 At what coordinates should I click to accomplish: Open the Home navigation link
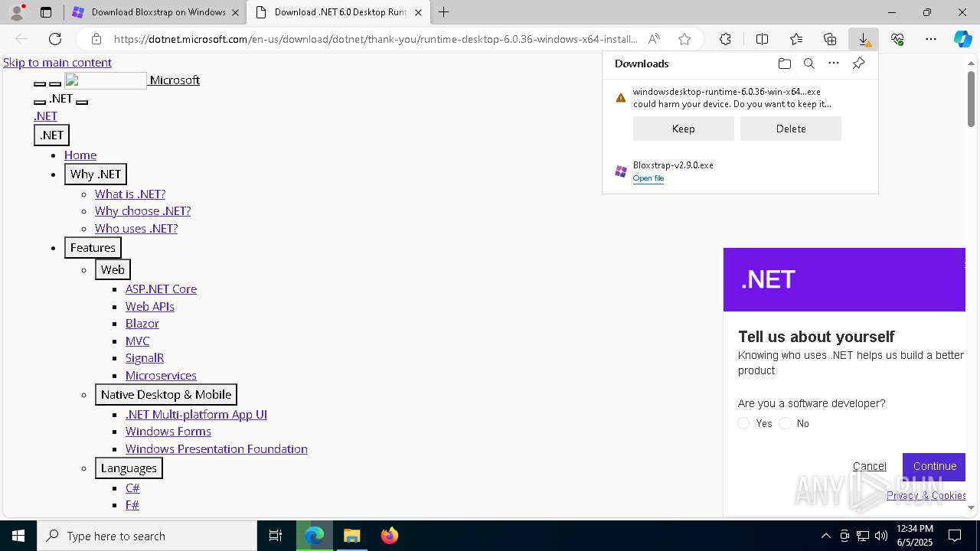(80, 155)
